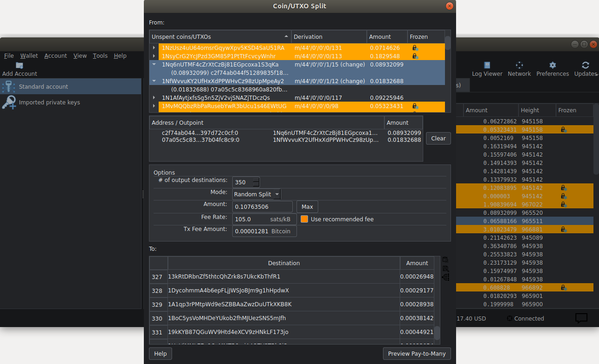Screen dimensions: 599x364
Task: Click lock icon on 0.000003 row in main window
Action: [x=563, y=196]
